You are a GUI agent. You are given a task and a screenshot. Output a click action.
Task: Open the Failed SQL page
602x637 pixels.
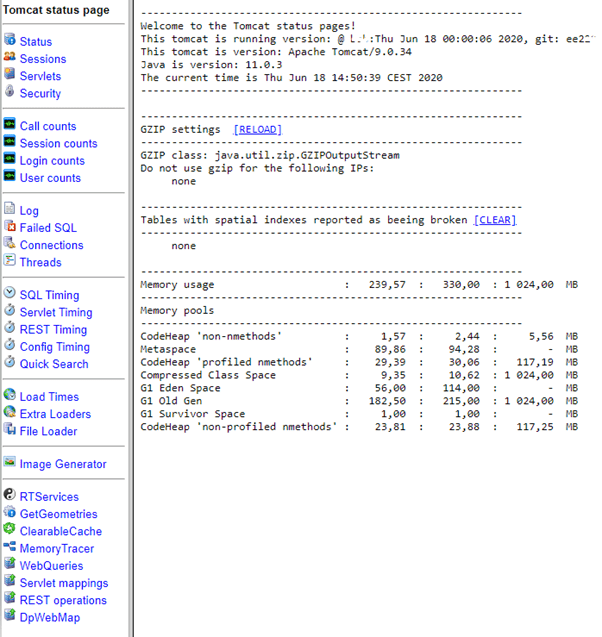[x=48, y=228]
